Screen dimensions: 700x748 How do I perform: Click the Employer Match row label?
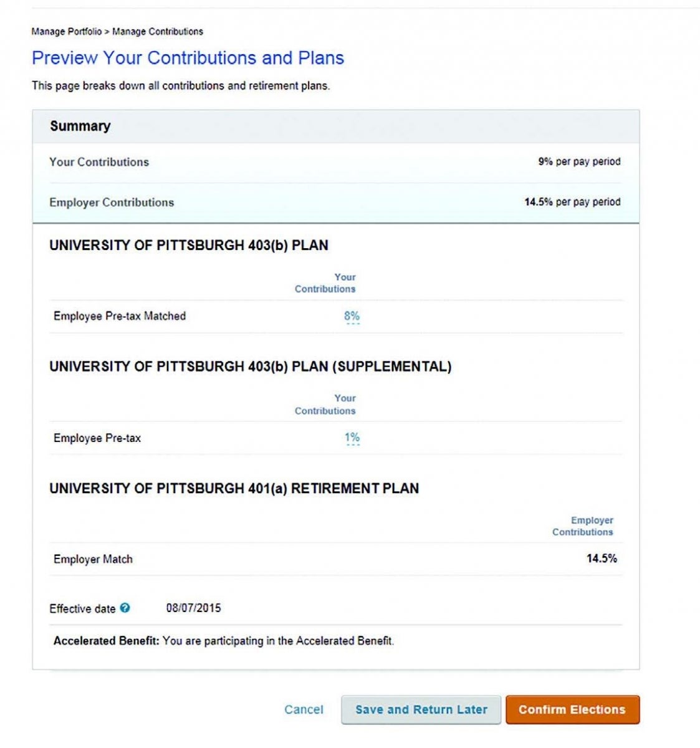point(93,559)
